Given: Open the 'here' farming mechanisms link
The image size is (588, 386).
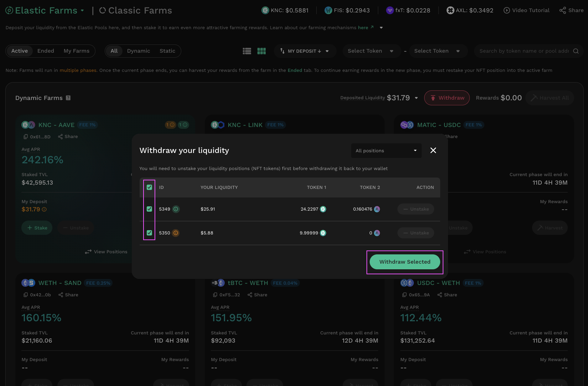Looking at the screenshot, I should point(366,28).
